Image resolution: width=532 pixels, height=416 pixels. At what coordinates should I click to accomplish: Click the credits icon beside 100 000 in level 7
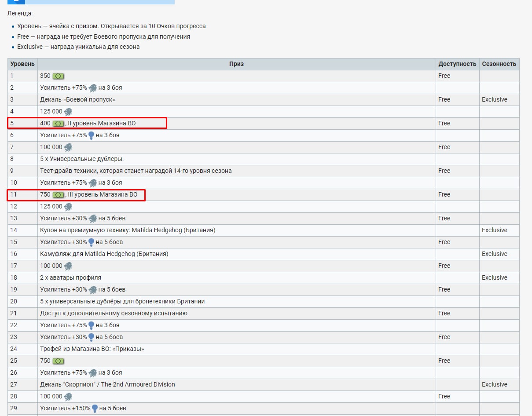click(x=68, y=147)
